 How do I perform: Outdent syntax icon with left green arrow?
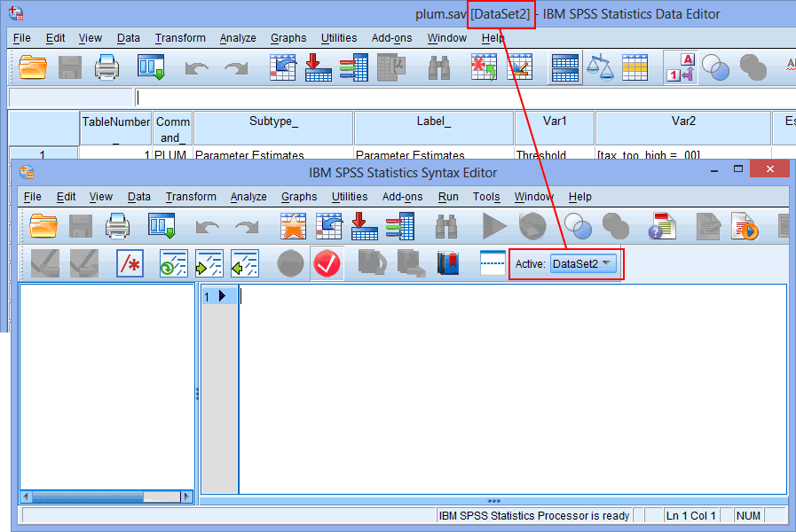pos(245,263)
